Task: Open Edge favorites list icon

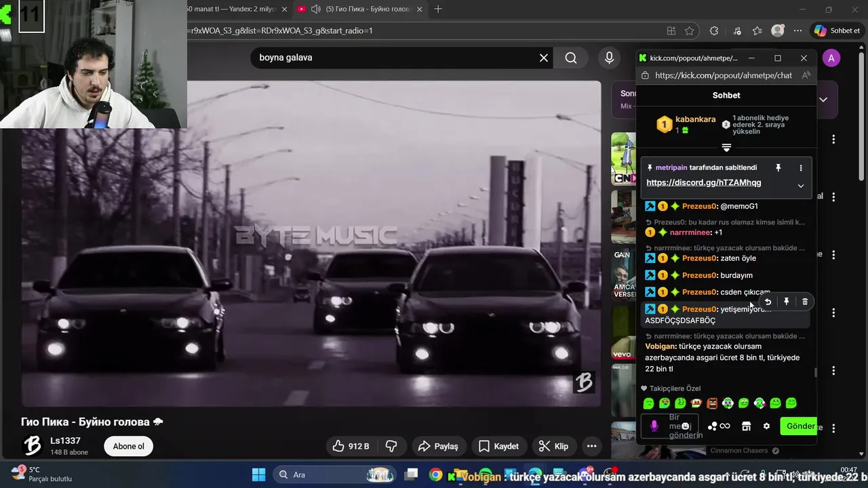Action: click(757, 30)
